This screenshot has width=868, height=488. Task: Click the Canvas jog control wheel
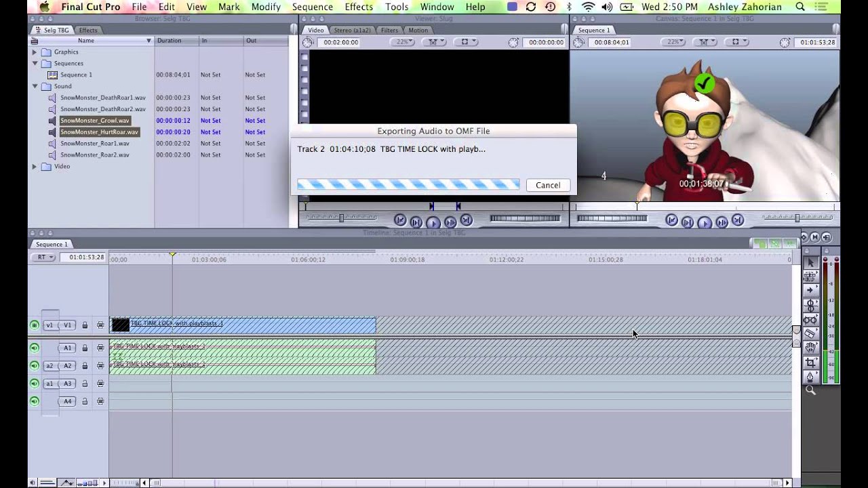612,218
